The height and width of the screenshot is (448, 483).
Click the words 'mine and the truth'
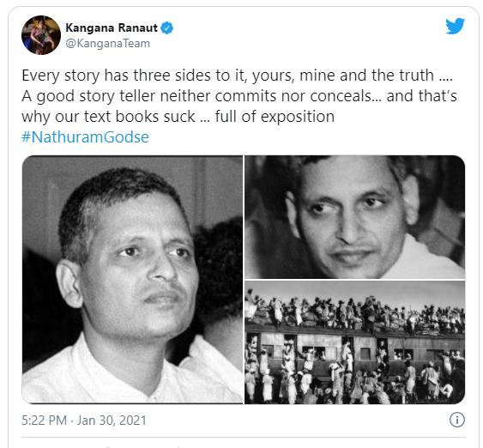(x=366, y=76)
